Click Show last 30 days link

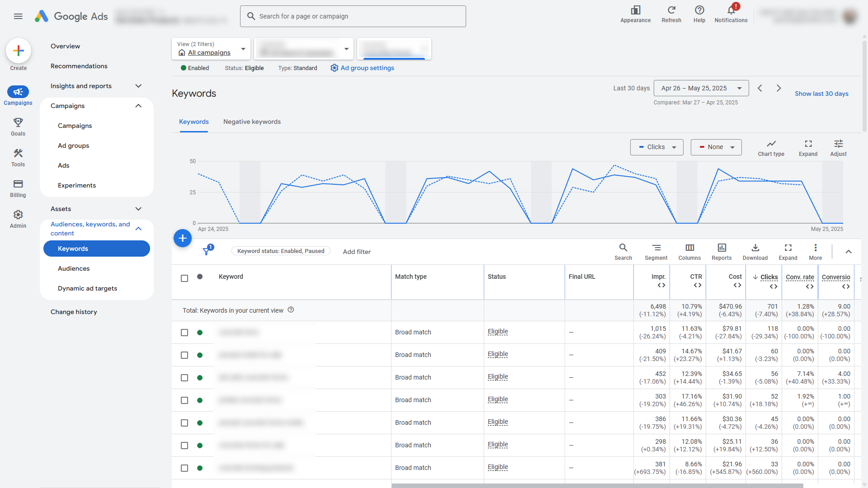click(821, 94)
